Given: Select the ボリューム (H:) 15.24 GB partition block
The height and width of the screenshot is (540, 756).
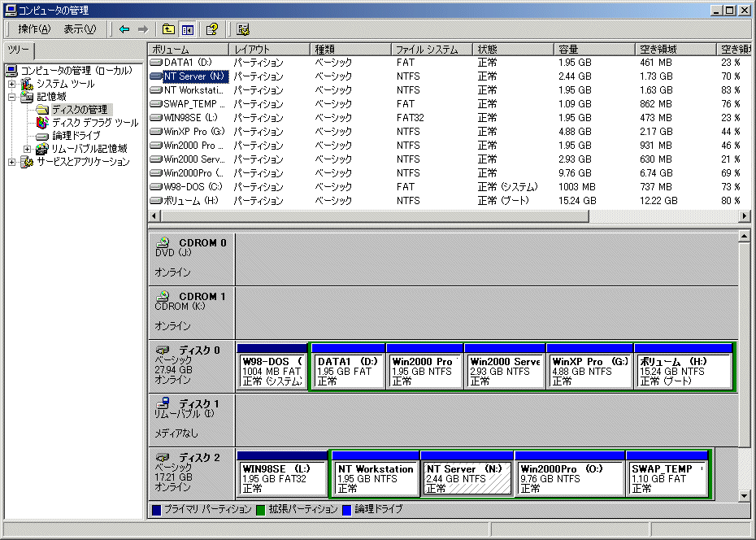Looking at the screenshot, I should [683, 367].
